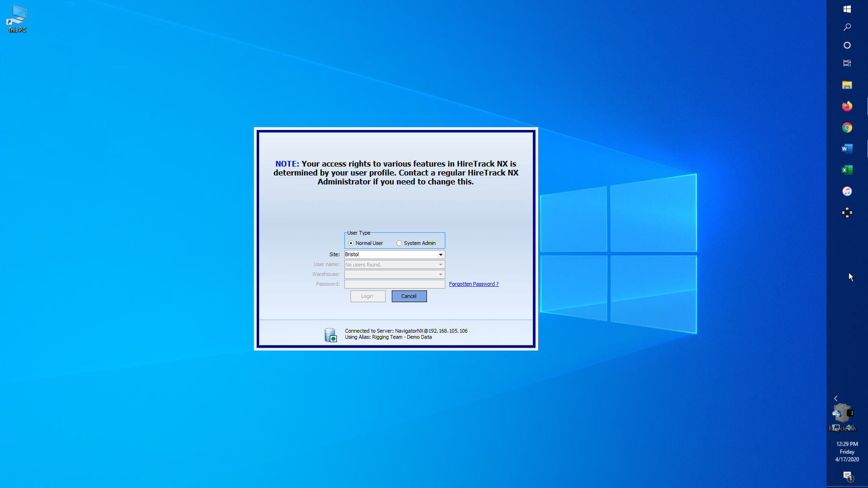Click the OneDrive sync tray icon
Viewport: 868px width, 488px height.
pyautogui.click(x=837, y=414)
